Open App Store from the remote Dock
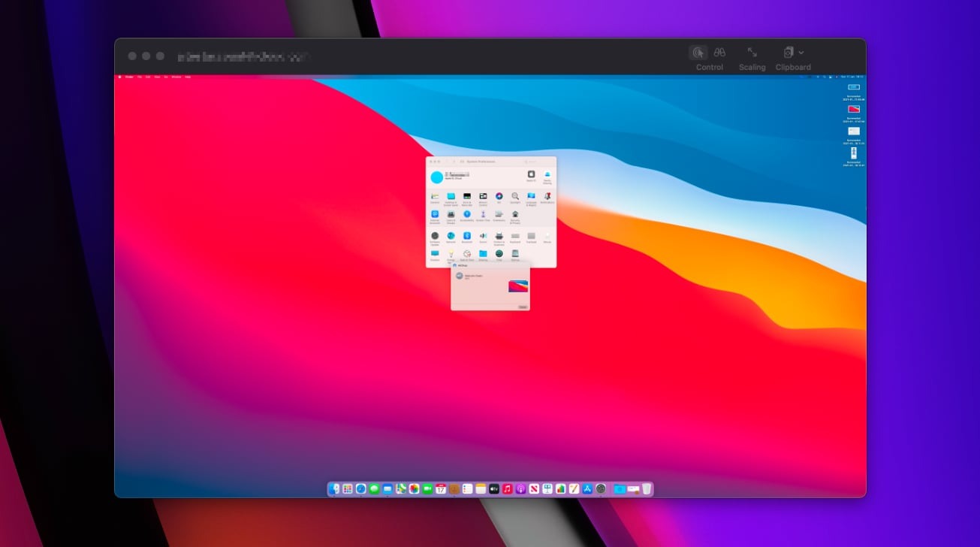This screenshot has width=980, height=547. pos(587,489)
